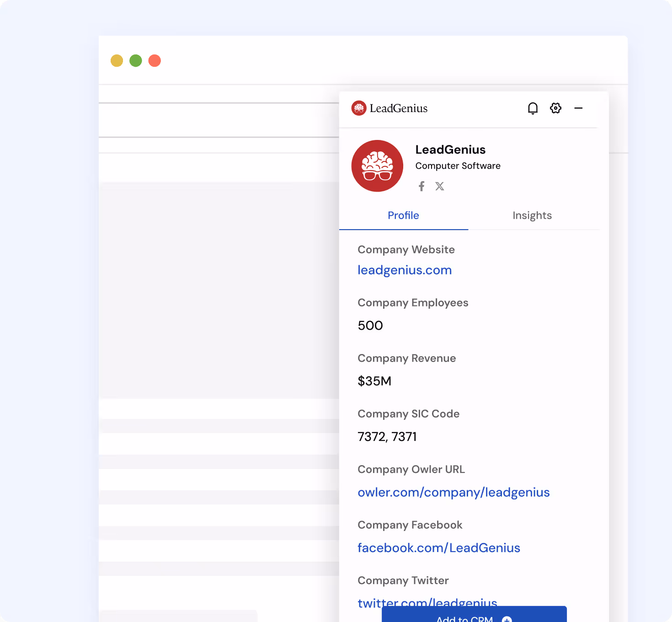This screenshot has width=672, height=622.
Task: Click the red window control dot
Action: point(155,61)
